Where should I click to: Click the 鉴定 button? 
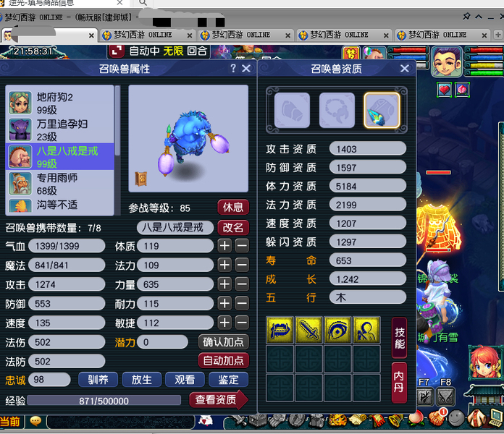pos(228,380)
